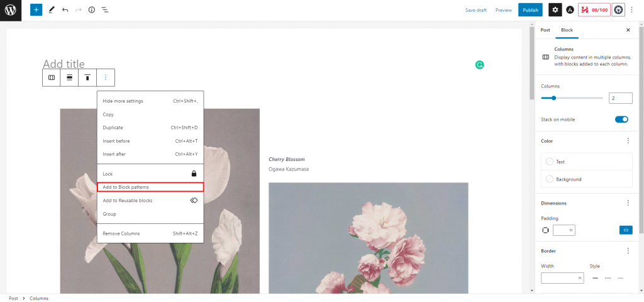Click the circular plugin icon beside Rank Math
The width and height of the screenshot is (644, 302).
[x=619, y=10]
